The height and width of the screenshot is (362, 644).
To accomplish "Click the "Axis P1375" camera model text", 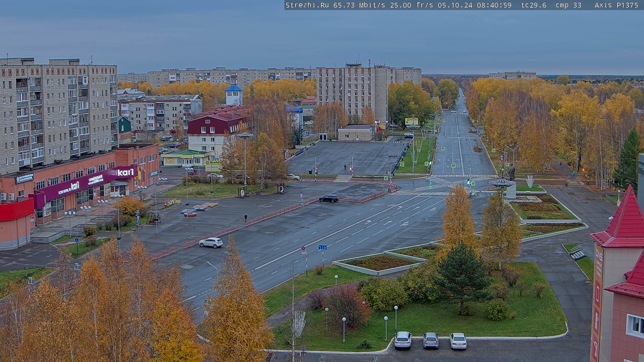I will tap(616, 5).
